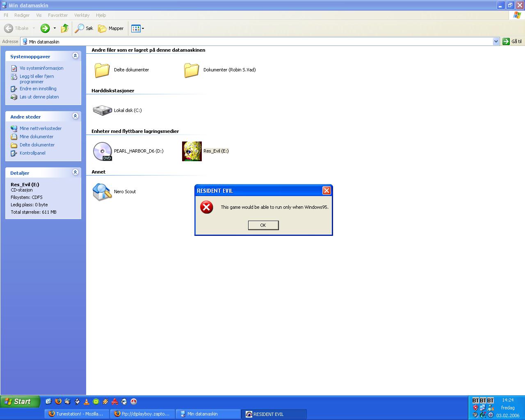Switch to Tunestation! Mozilla taskbar button
Screen dimensions: 525x420
pos(77,414)
